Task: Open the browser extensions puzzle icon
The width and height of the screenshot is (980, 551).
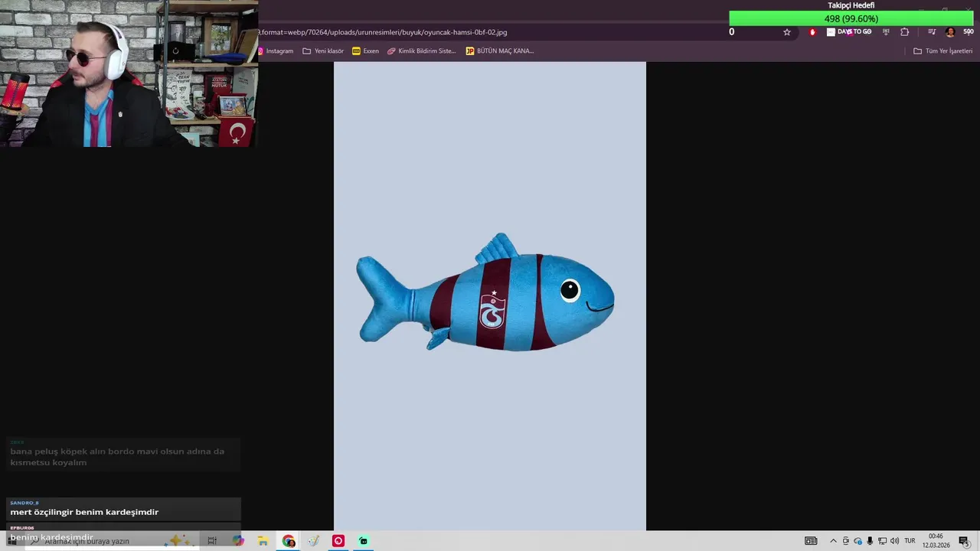Action: click(x=904, y=32)
